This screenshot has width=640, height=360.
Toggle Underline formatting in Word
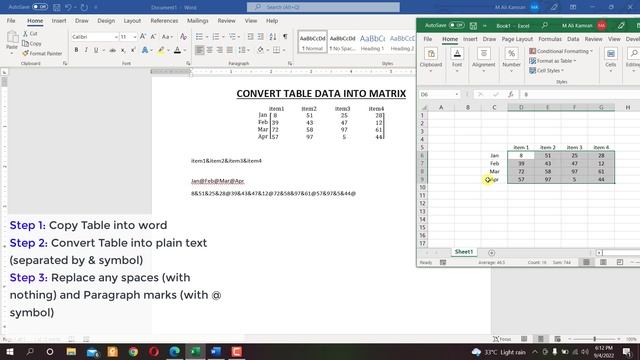click(x=96, y=50)
